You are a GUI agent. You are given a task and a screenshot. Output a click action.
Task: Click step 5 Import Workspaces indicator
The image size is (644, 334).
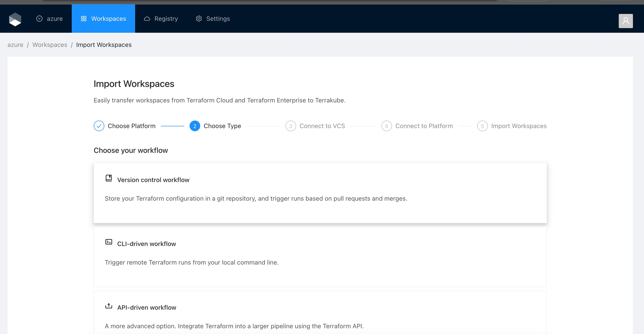click(482, 126)
